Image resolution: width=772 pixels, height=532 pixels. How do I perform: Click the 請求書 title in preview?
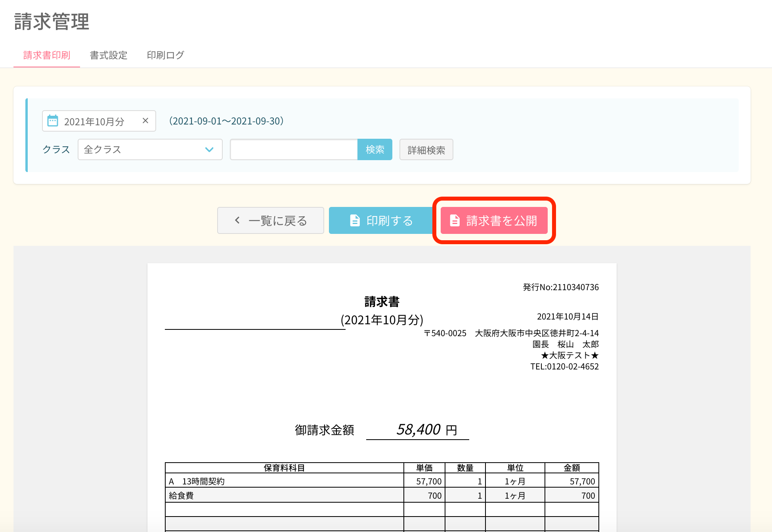(x=382, y=302)
